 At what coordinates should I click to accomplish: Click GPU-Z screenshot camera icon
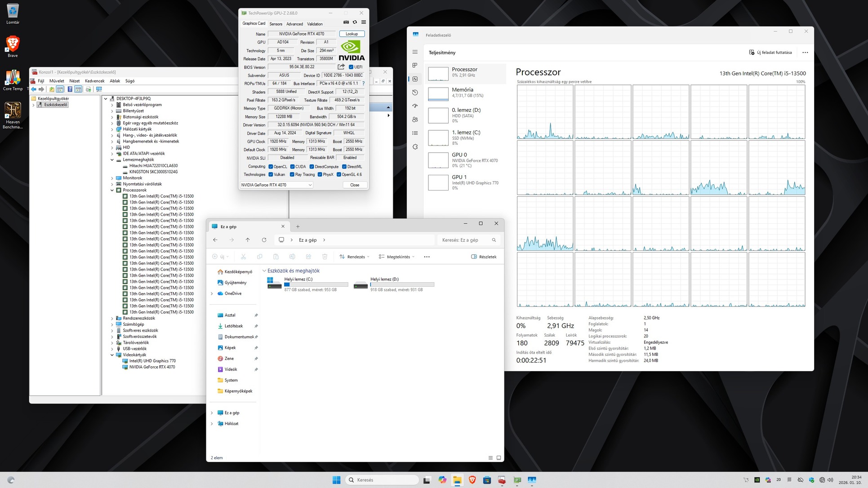coord(346,22)
